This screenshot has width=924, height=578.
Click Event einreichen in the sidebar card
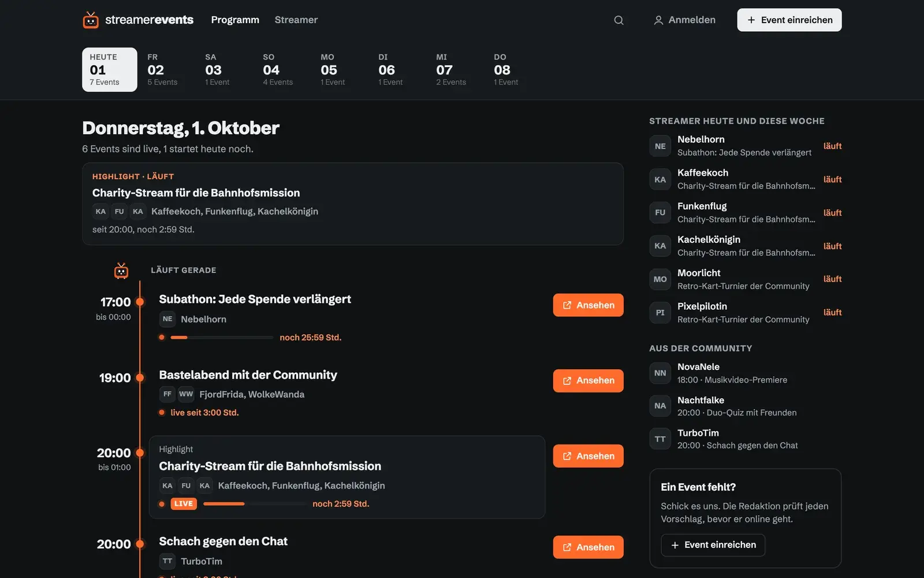click(x=713, y=545)
